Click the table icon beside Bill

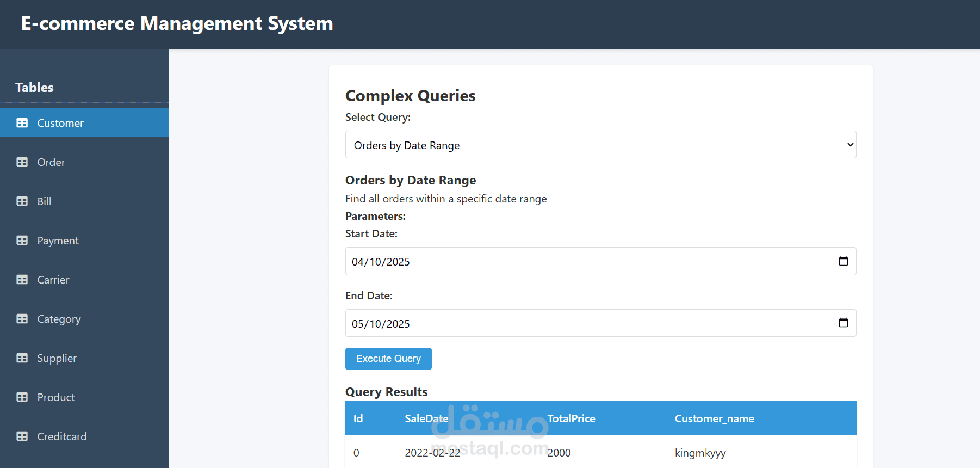[x=22, y=201]
